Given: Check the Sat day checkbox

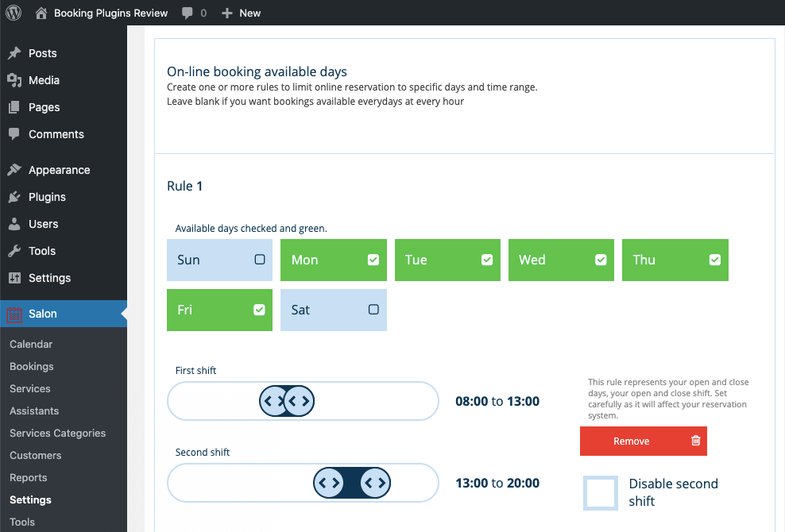Looking at the screenshot, I should click(x=373, y=310).
